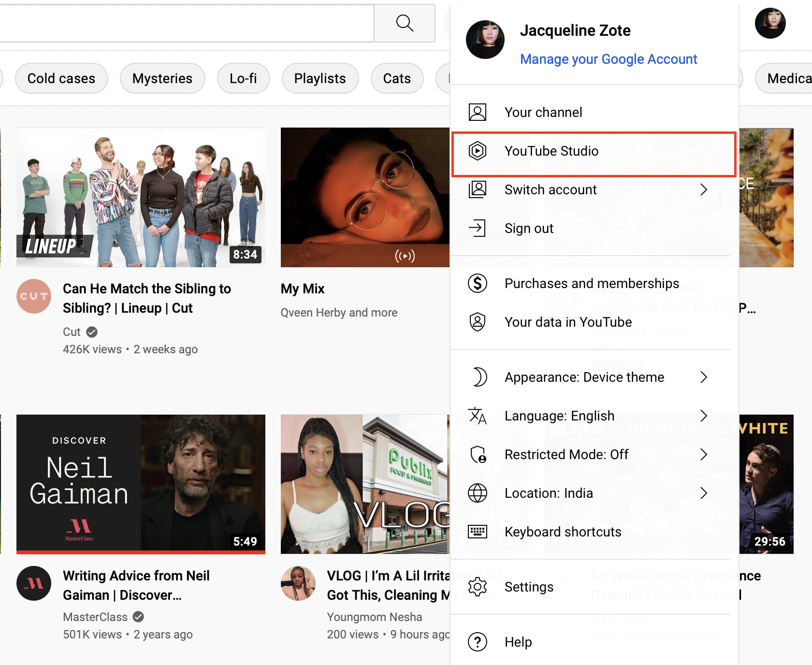Open Help from the account menu
This screenshot has width=812, height=665.
(594, 642)
